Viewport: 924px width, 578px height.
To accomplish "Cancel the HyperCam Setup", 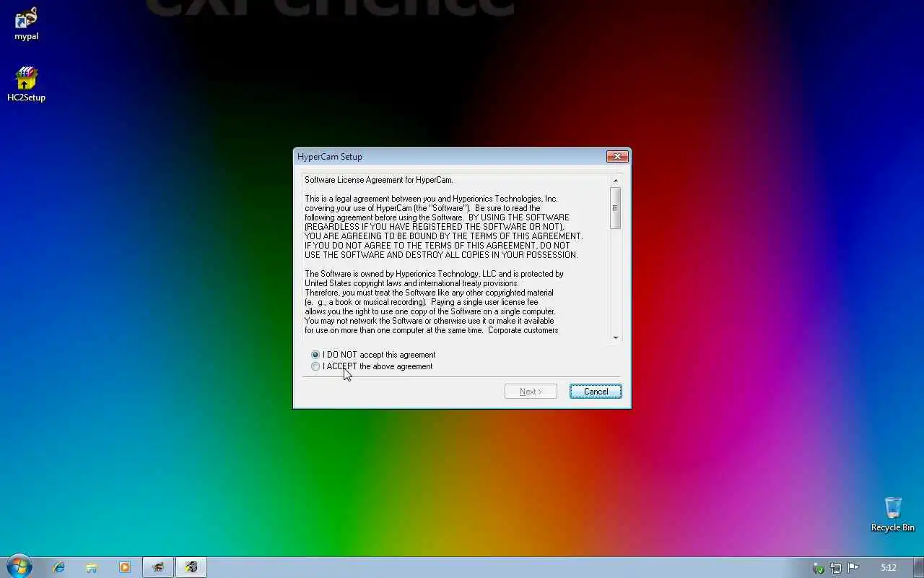I will (x=596, y=392).
